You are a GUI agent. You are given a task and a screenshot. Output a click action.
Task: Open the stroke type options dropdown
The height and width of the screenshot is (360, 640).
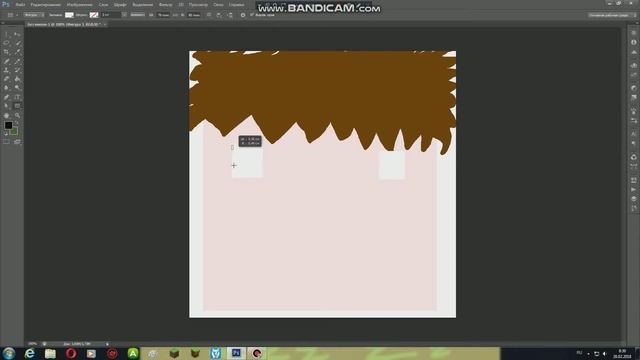[138, 15]
